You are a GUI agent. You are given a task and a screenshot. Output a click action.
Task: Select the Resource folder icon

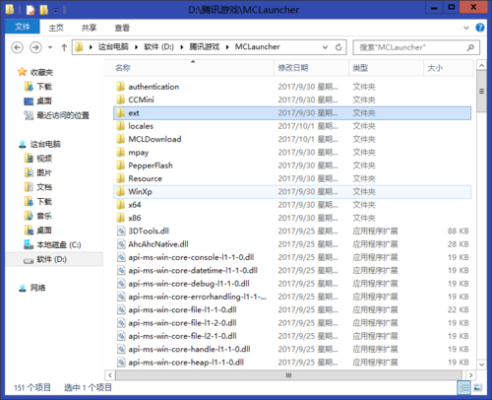point(121,178)
